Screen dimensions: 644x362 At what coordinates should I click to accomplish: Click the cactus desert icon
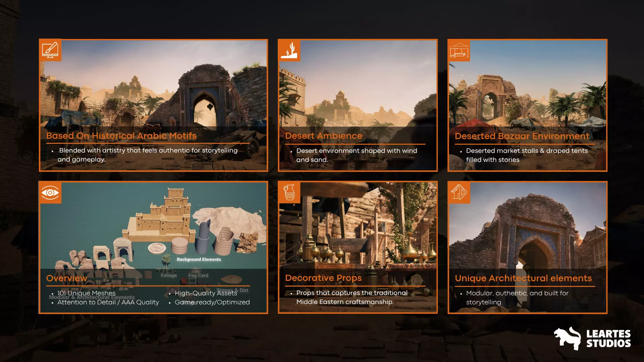[x=289, y=50]
